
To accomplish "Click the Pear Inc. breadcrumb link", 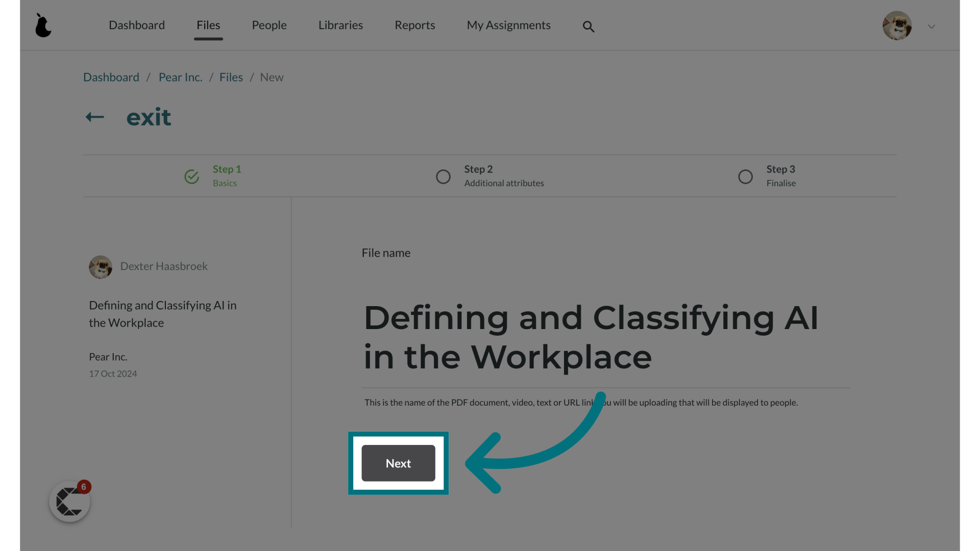I will [180, 77].
